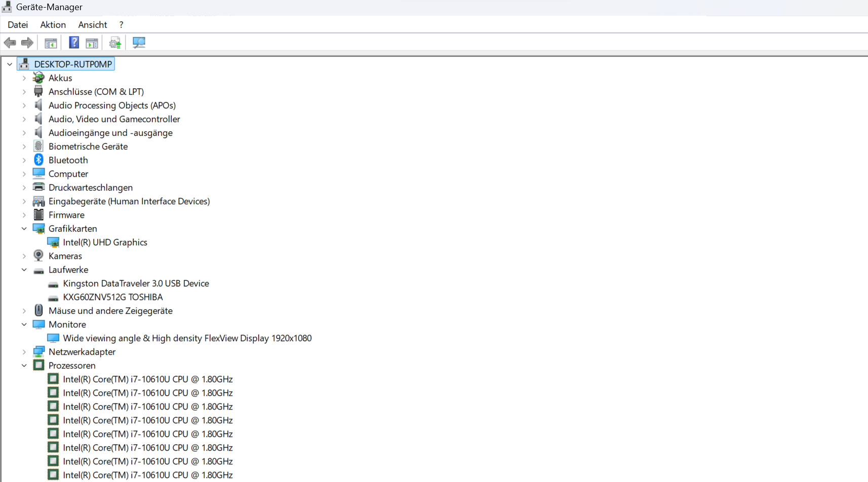Select Kingston DataTraveler 3.0 USB Device
Image resolution: width=868 pixels, height=482 pixels.
(x=136, y=283)
